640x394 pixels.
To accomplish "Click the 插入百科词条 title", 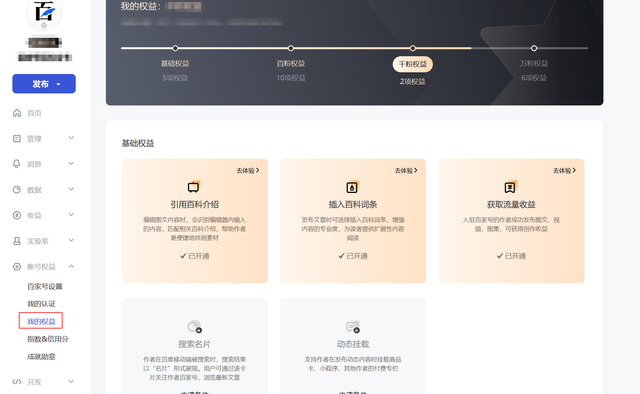I will pyautogui.click(x=353, y=204).
